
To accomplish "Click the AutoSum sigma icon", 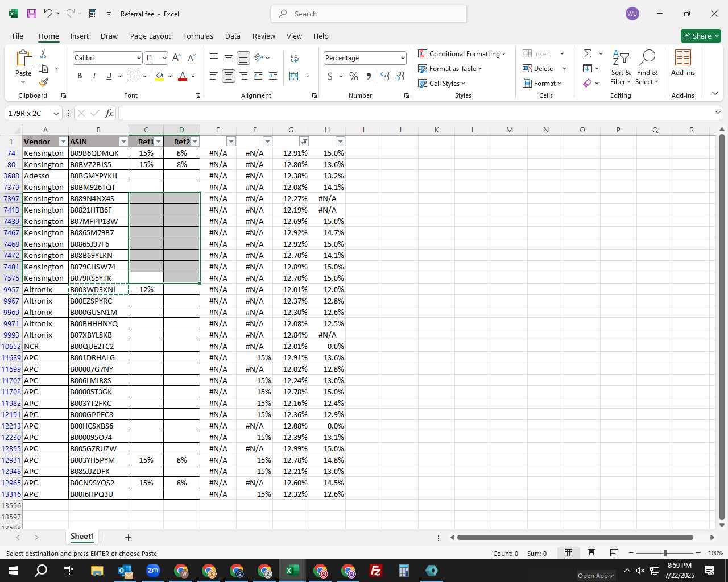I will 588,53.
